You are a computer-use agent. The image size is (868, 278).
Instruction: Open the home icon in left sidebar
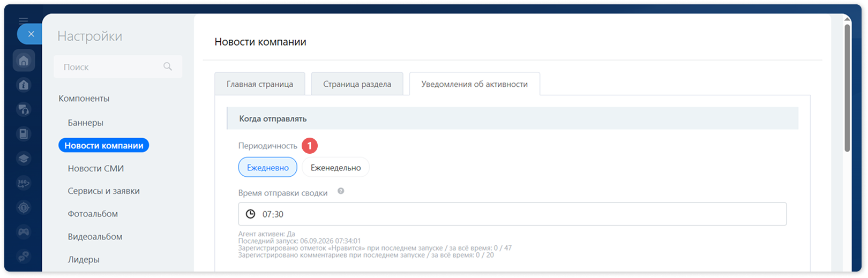(24, 61)
